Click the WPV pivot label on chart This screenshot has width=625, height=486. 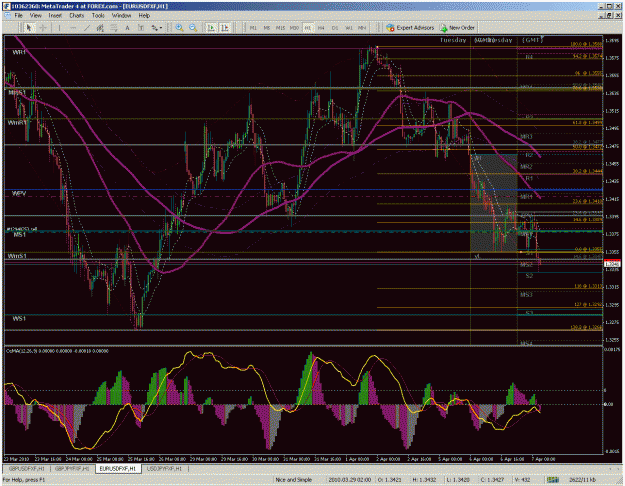click(x=19, y=193)
